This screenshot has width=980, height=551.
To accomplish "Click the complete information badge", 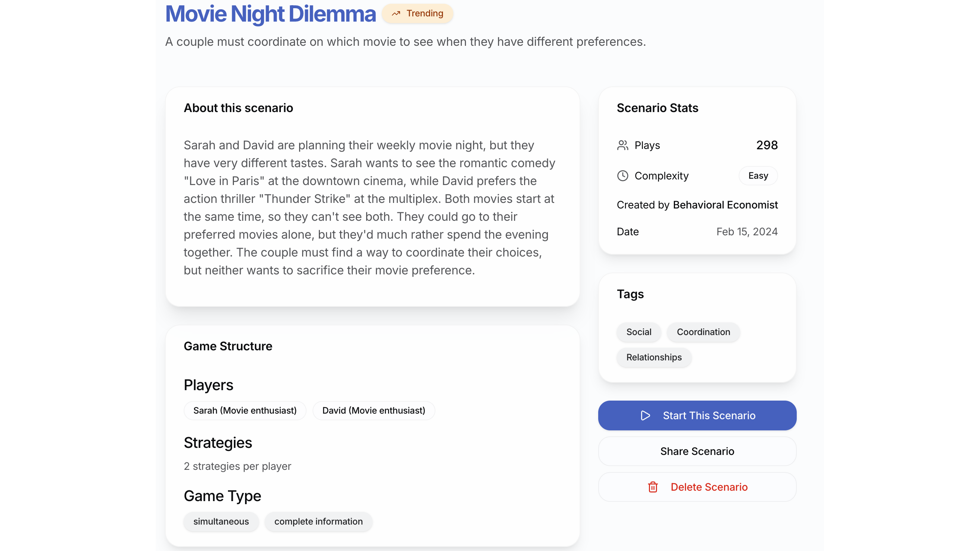I will [318, 521].
